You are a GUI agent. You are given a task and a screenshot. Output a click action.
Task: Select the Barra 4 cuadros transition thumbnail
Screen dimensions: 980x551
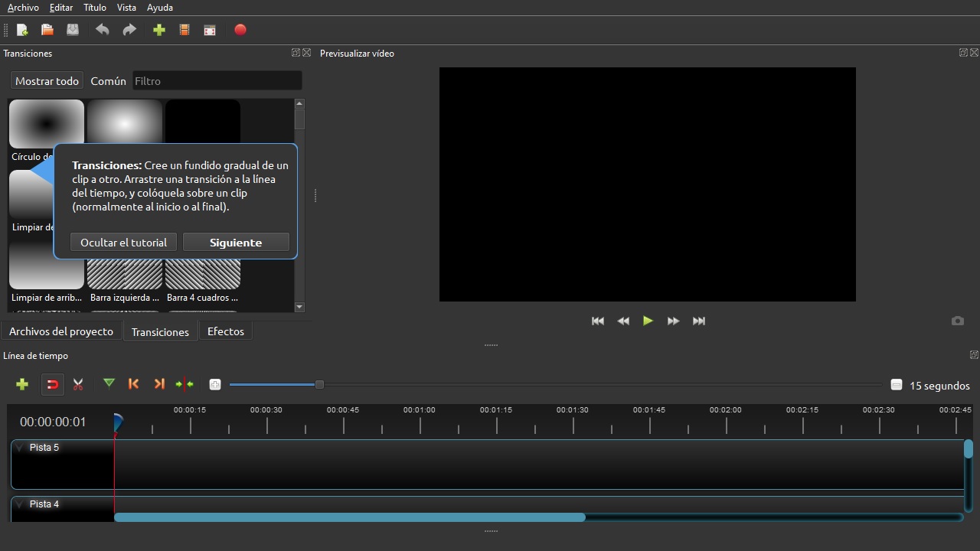tap(203, 274)
